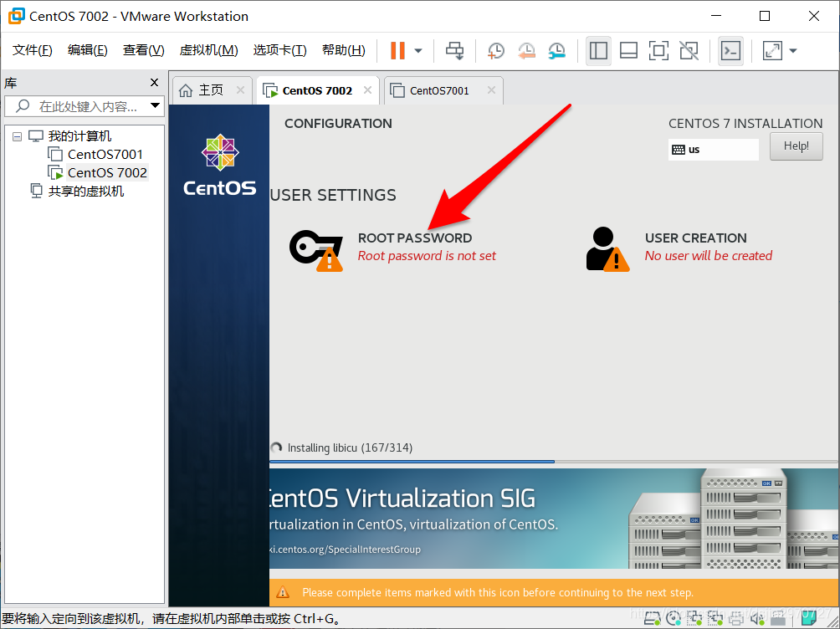Click the CD/DVD drive status icon
Viewport: 840px width, 629px height.
pyautogui.click(x=674, y=619)
